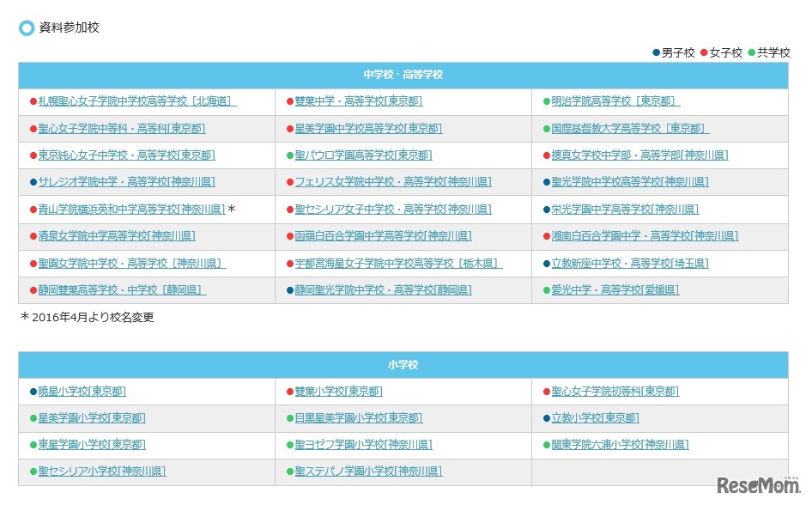Open 明治学院高等学校 [東京都] link
The image size is (812, 505).
pyautogui.click(x=615, y=101)
